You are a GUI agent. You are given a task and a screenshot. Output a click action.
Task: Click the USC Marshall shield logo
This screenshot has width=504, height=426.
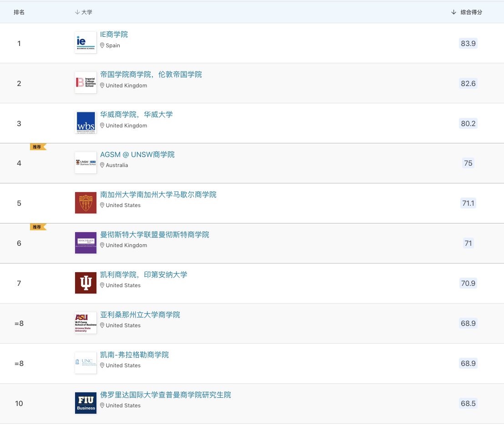point(86,203)
